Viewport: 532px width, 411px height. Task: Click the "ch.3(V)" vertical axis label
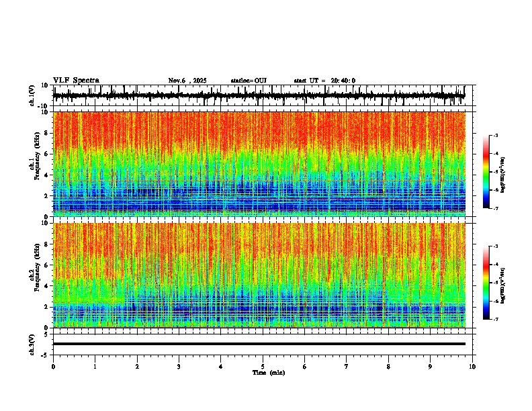pos(32,345)
